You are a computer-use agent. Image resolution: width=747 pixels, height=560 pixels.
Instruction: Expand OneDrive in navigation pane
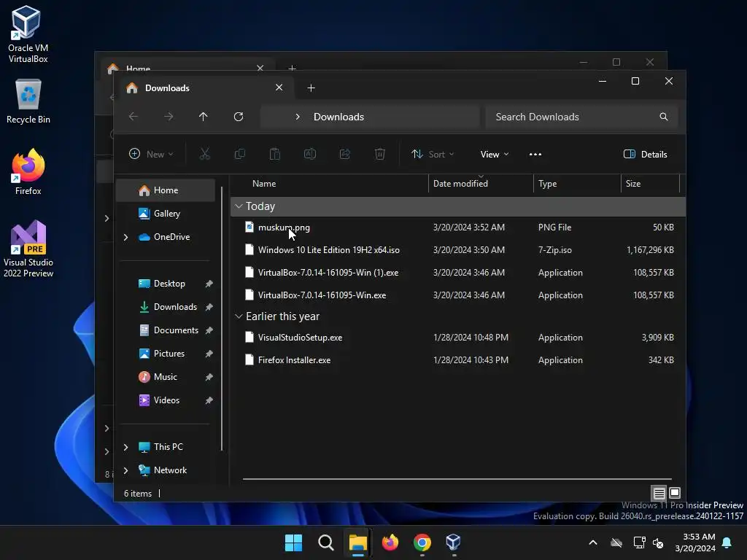(125, 237)
